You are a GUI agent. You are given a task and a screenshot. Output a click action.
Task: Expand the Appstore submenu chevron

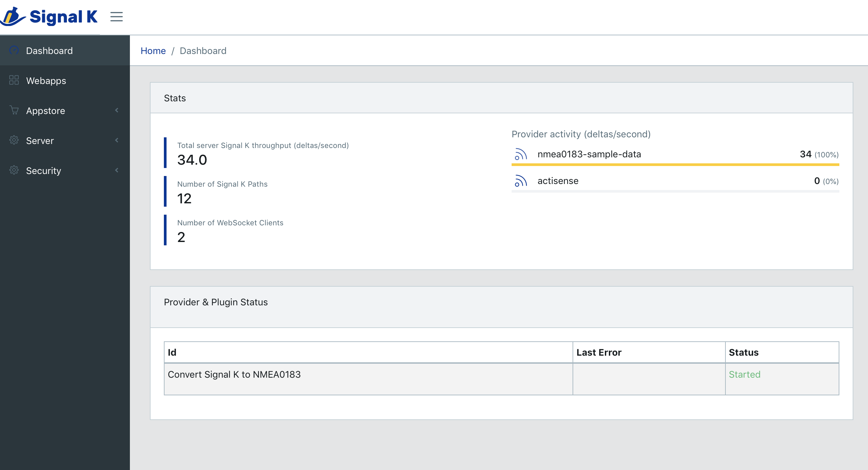[117, 110]
